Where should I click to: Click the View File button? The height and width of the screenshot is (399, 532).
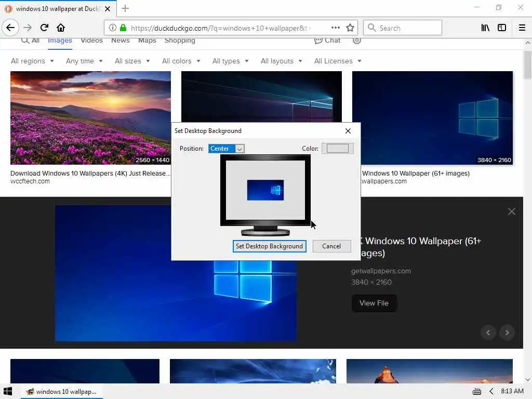coord(374,303)
